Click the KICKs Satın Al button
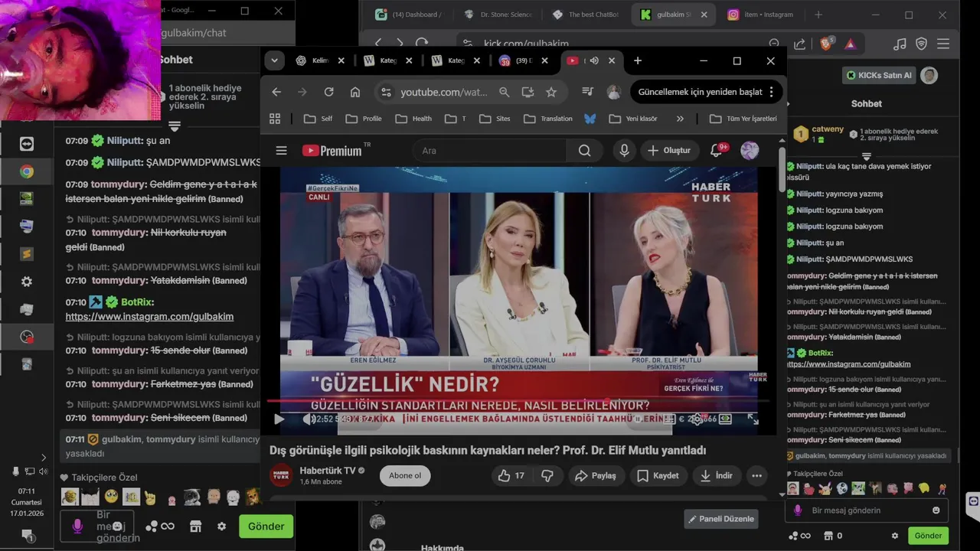This screenshot has width=980, height=551. 879,75
